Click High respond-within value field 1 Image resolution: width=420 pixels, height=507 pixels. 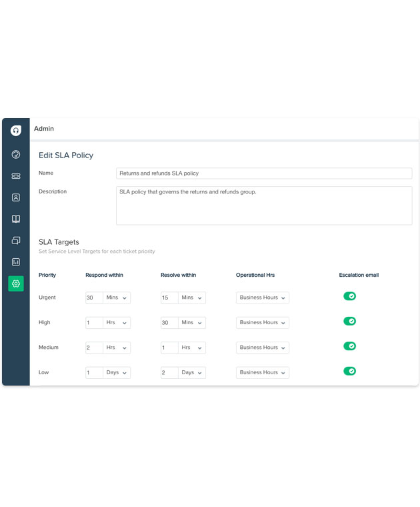tap(94, 323)
